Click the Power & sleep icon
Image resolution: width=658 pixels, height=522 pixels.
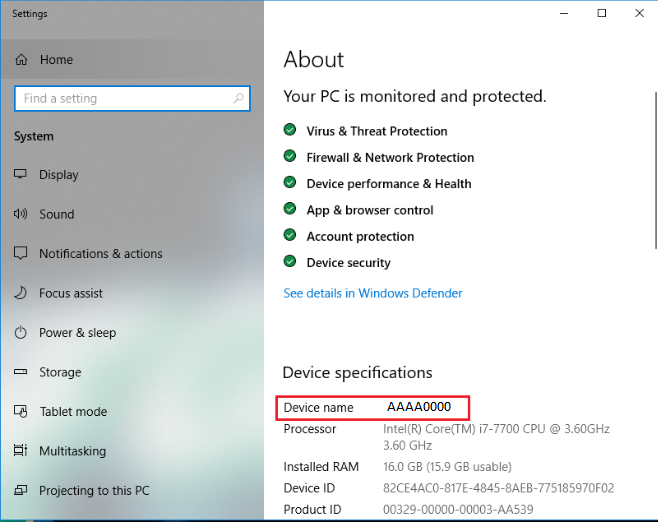[x=20, y=333]
